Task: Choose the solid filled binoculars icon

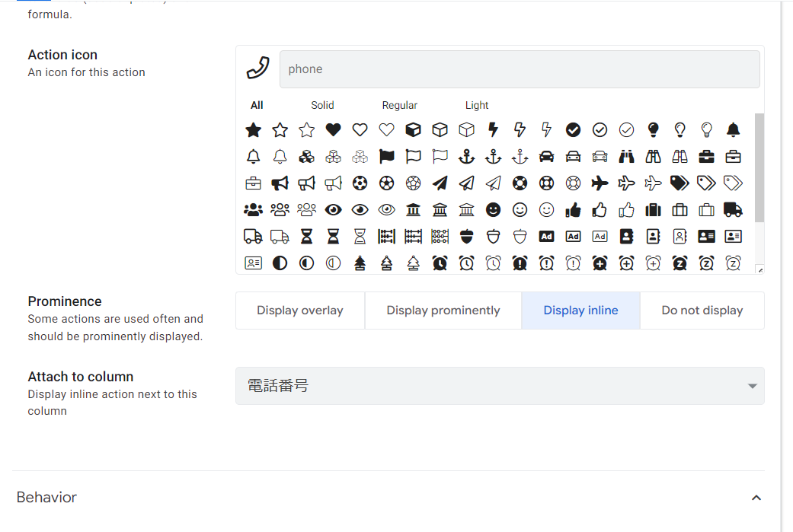Action: pyautogui.click(x=626, y=157)
